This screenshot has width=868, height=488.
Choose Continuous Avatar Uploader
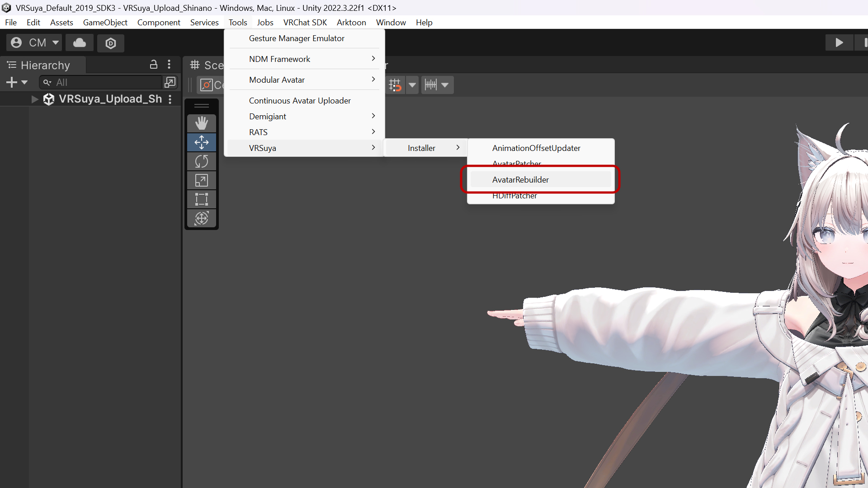coord(304,101)
